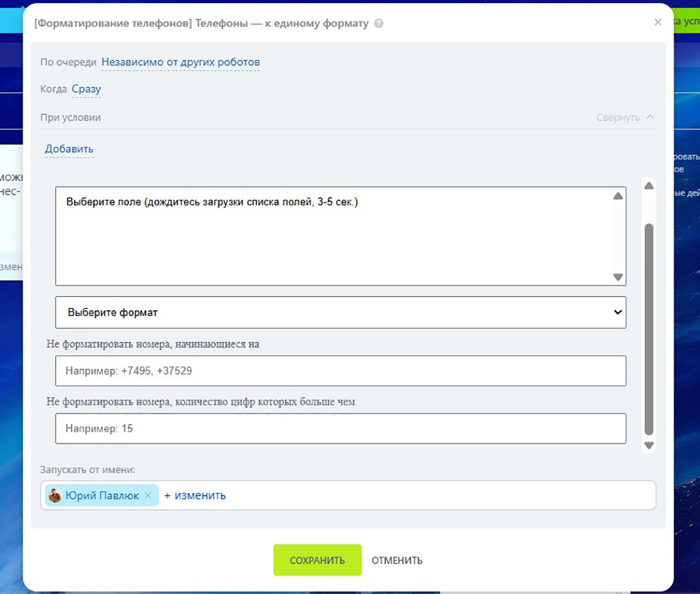Click the 'Не форматировать номера, начинающиеся на' label

[153, 344]
